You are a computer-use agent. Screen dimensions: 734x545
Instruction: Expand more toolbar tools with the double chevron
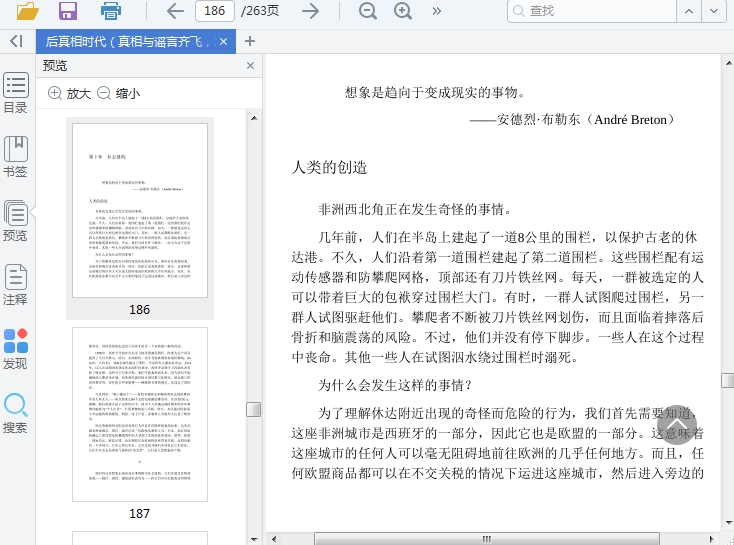437,11
